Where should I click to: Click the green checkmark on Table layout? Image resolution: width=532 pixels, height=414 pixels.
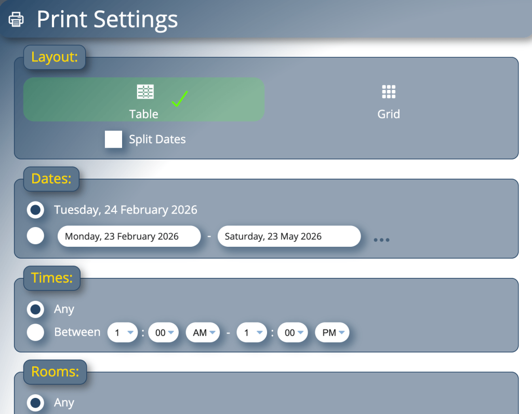pyautogui.click(x=179, y=99)
